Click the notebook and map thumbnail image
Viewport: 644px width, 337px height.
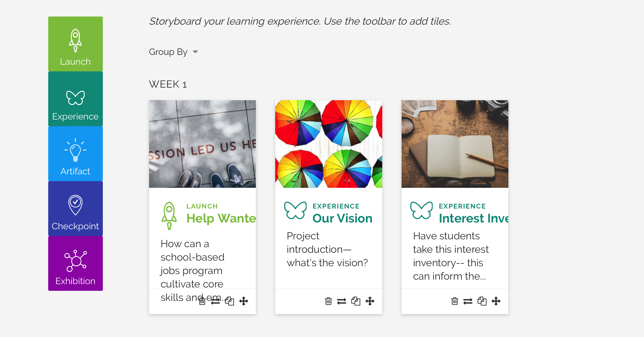pyautogui.click(x=455, y=144)
